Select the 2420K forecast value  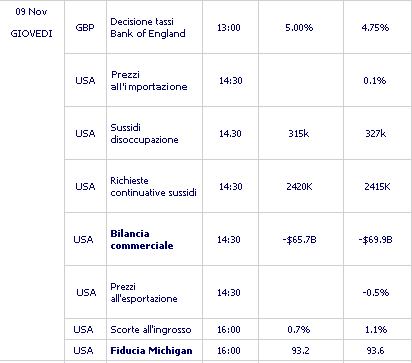(x=299, y=186)
